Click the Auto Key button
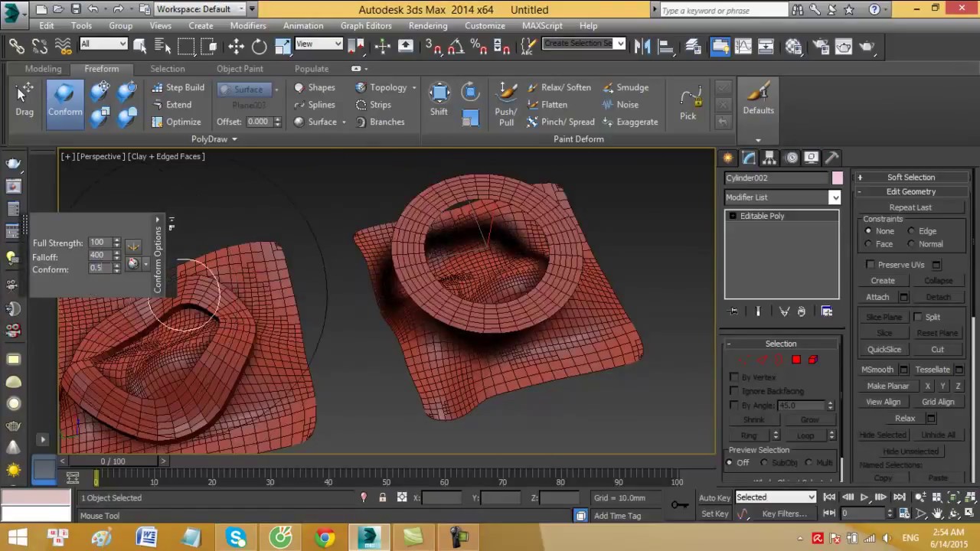Image resolution: width=980 pixels, height=551 pixels. coord(714,497)
